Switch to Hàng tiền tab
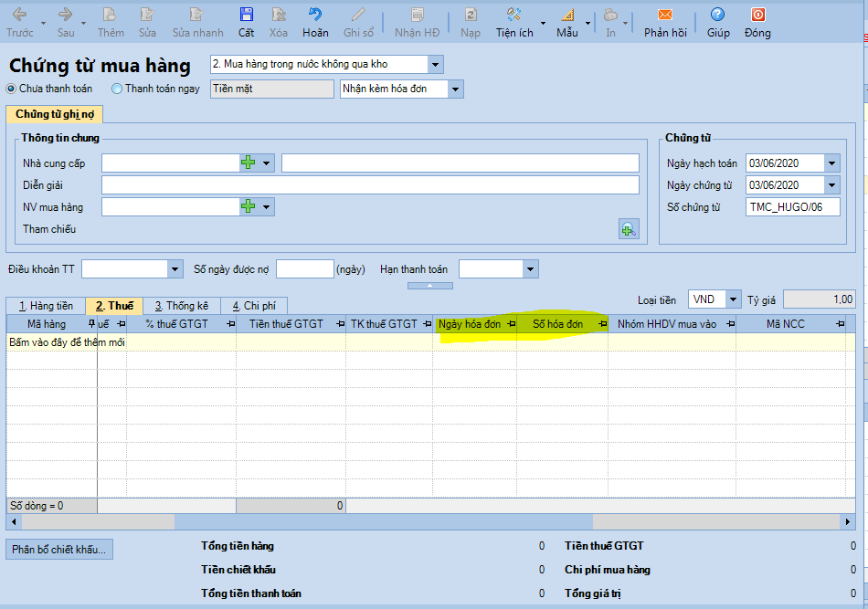 [x=46, y=306]
